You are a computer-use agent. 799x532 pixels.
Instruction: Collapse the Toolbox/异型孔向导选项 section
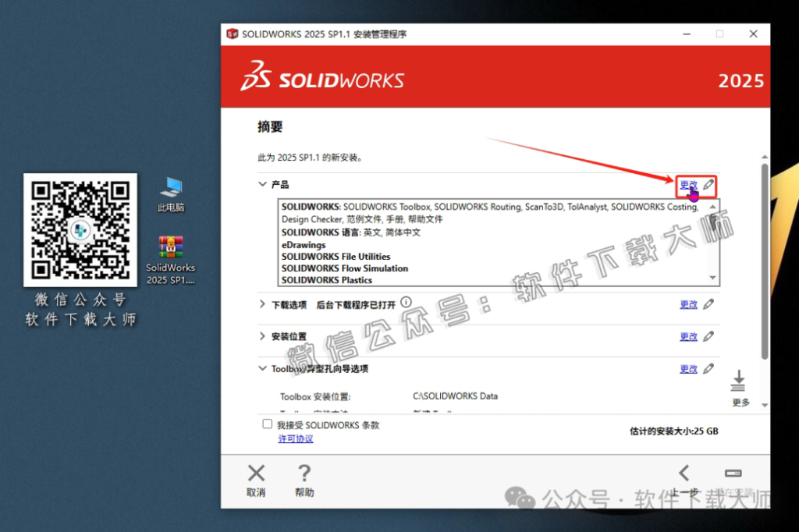(264, 368)
